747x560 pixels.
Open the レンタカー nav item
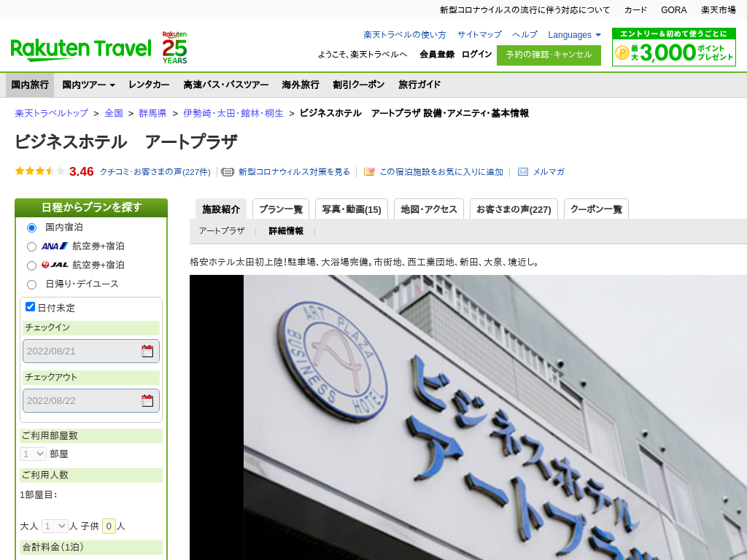coord(149,85)
